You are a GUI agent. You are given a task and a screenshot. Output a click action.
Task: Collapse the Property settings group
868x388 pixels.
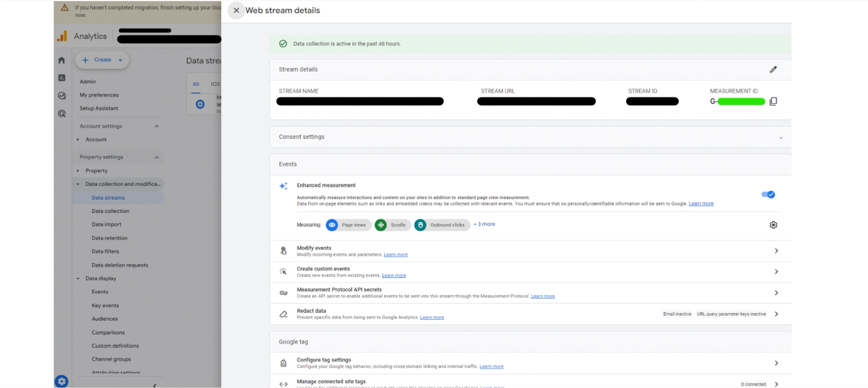[156, 157]
